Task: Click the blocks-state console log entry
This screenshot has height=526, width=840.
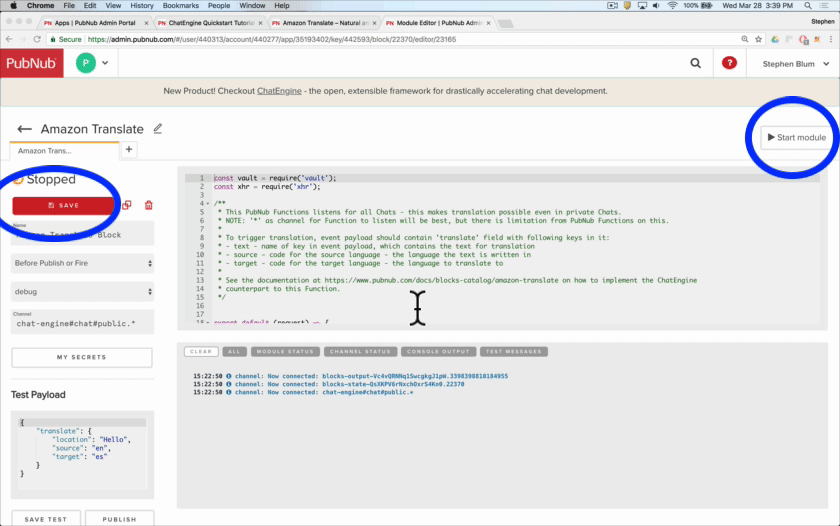Action: coord(328,384)
